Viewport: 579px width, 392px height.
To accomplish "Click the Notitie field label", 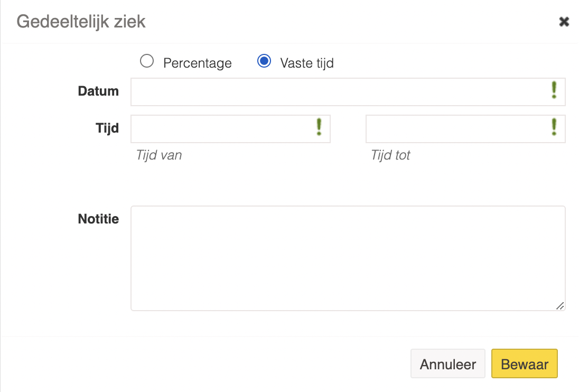I will click(98, 219).
